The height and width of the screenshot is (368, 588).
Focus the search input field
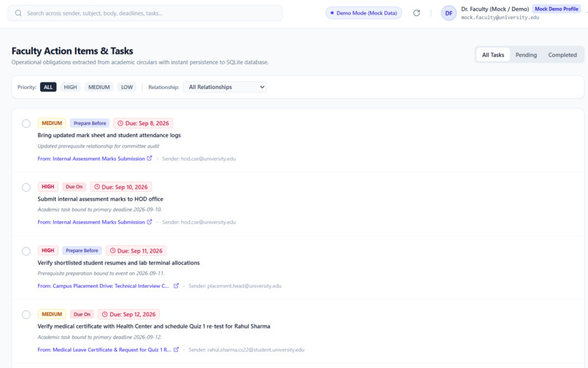[144, 13]
